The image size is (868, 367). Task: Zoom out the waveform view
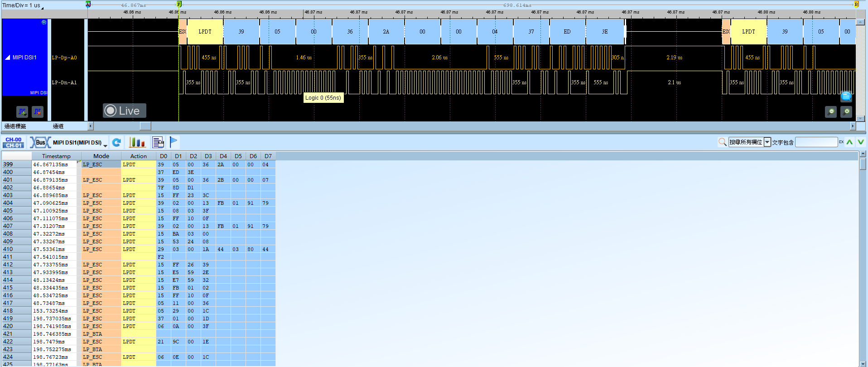tap(831, 111)
